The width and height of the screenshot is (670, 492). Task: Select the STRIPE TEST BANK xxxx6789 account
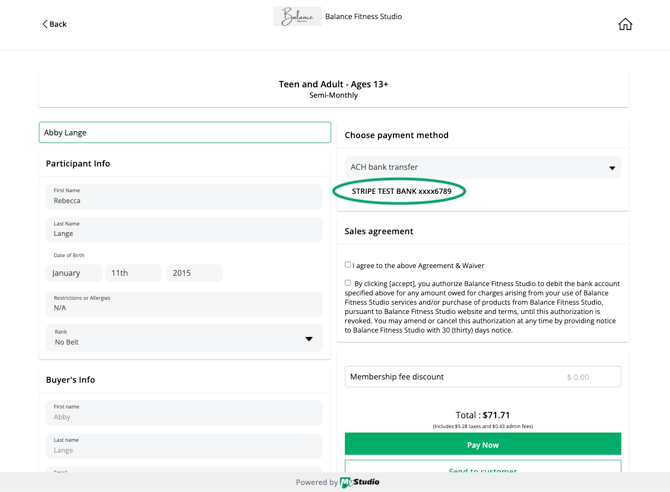[x=401, y=191]
